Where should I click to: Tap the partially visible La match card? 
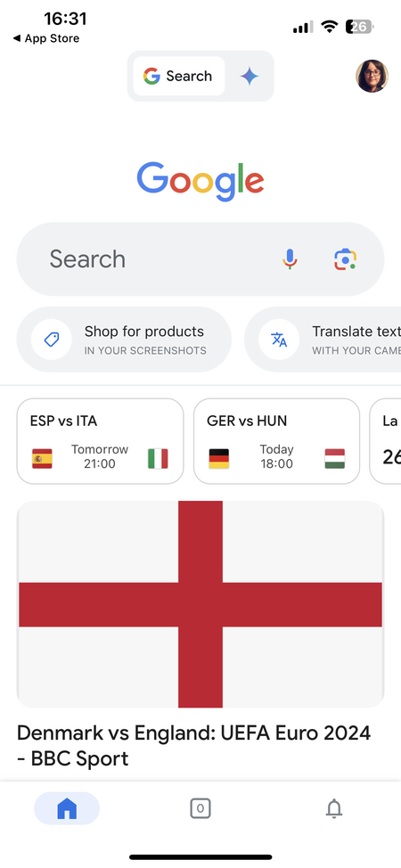point(386,441)
